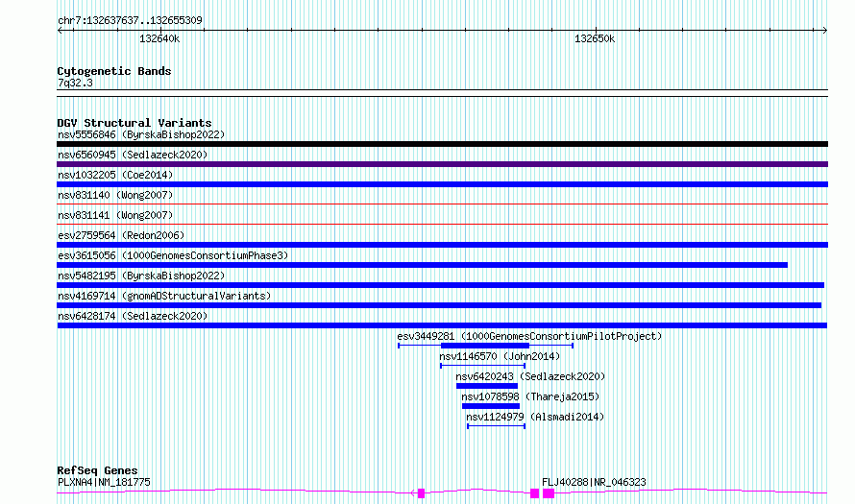Open variant nsv6428174 (Sedlazeck2020) label
The image size is (855, 504).
[x=133, y=316]
